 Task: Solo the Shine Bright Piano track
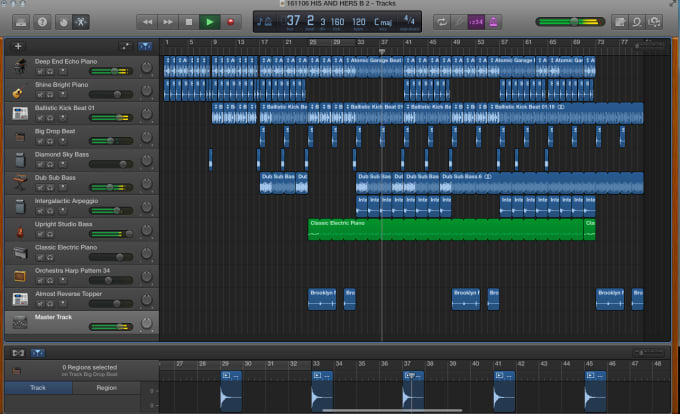click(x=50, y=95)
